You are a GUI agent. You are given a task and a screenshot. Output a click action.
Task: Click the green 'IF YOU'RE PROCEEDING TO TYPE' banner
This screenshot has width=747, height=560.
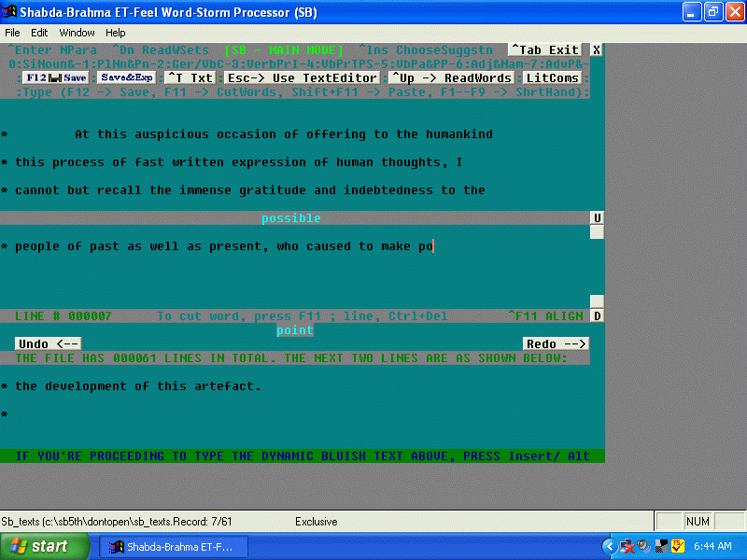[x=303, y=456]
